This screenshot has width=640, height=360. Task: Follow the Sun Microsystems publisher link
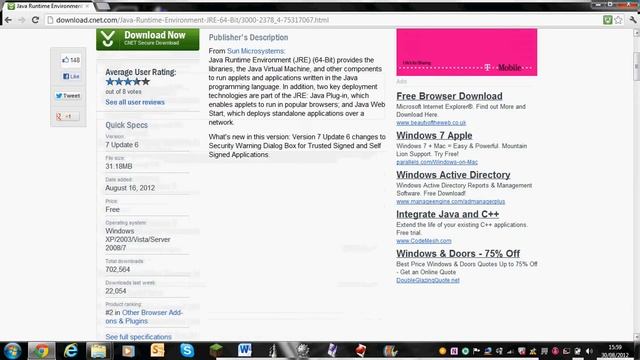(x=256, y=51)
